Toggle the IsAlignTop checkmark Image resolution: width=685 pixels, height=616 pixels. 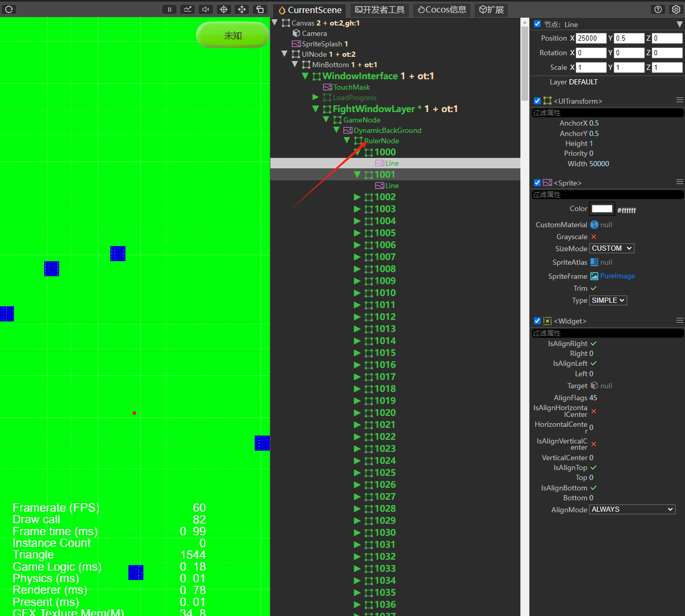594,467
